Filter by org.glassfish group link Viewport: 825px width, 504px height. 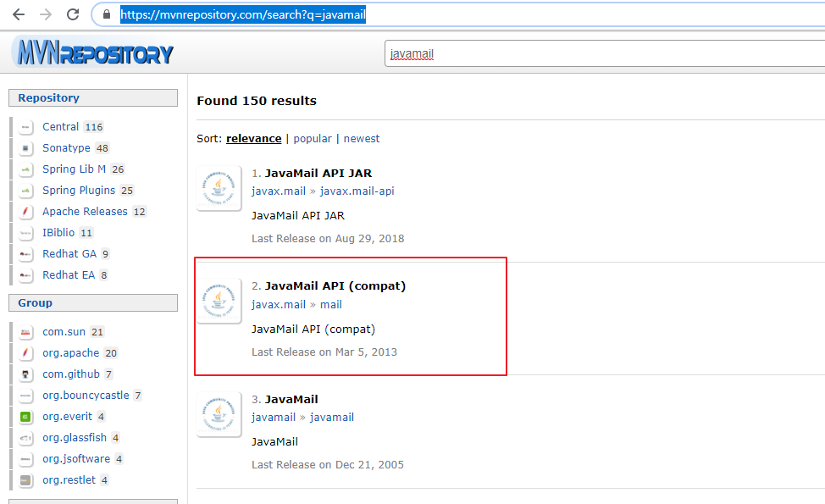75,437
